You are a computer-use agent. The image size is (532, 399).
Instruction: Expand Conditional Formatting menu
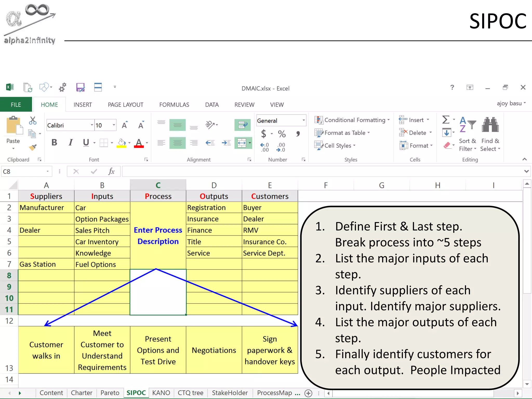point(352,120)
